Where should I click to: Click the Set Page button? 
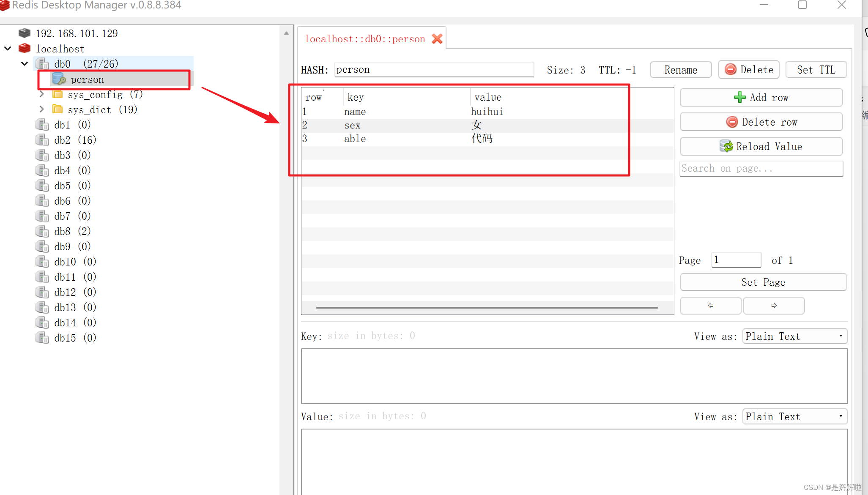point(763,282)
